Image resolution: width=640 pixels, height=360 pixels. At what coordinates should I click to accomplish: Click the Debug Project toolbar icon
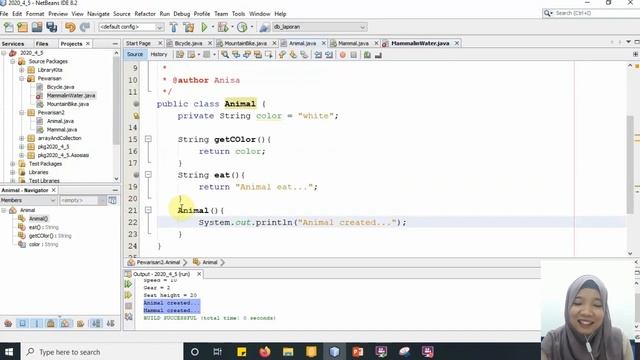(x=223, y=27)
